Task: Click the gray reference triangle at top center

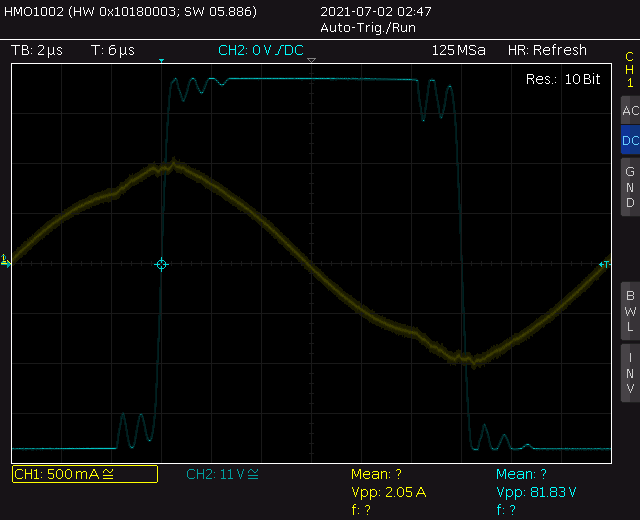Action: click(x=311, y=60)
